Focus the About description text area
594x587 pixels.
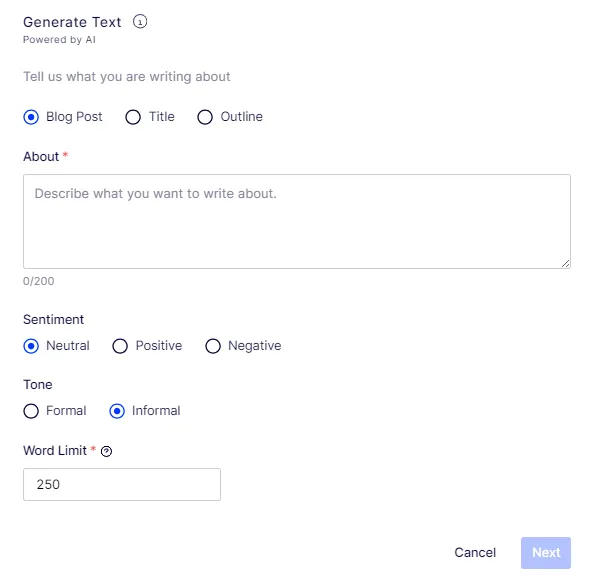pos(297,222)
